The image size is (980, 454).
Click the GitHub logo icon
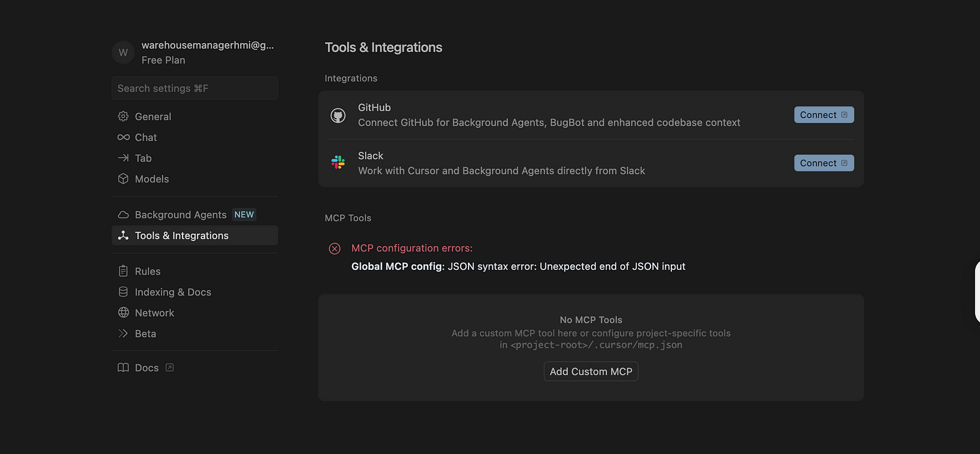click(338, 115)
